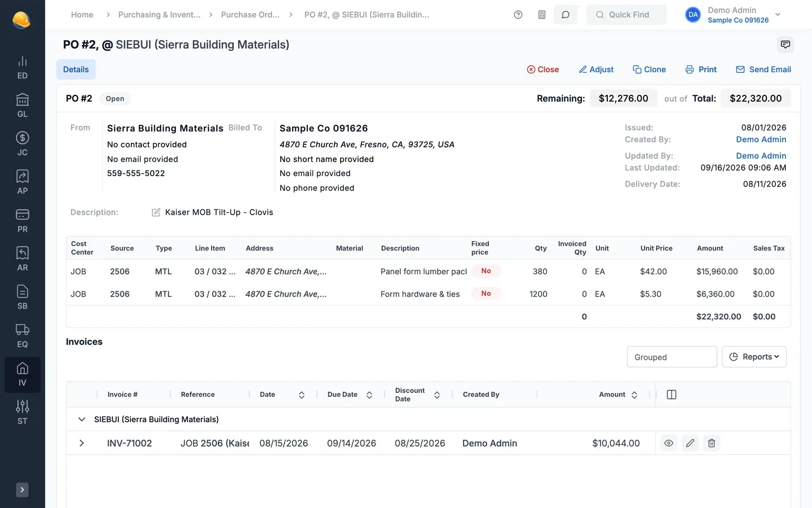Sort invoices by Date column
Viewport: 812px width, 508px height.
302,395
